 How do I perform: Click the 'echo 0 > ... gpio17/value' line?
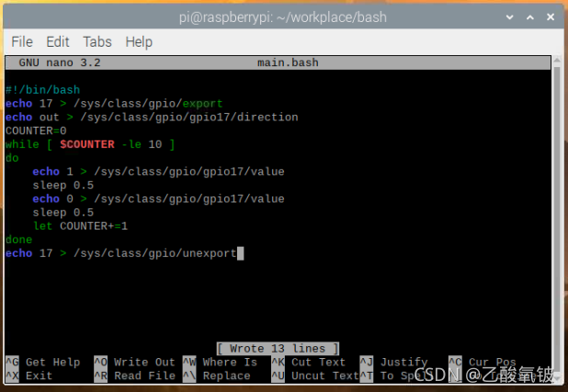pyautogui.click(x=159, y=198)
